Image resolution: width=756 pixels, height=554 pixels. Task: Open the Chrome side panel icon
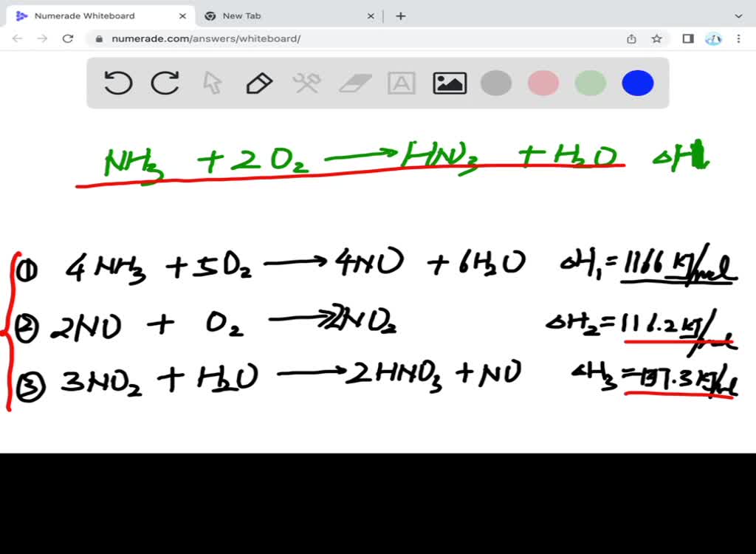pyautogui.click(x=687, y=38)
